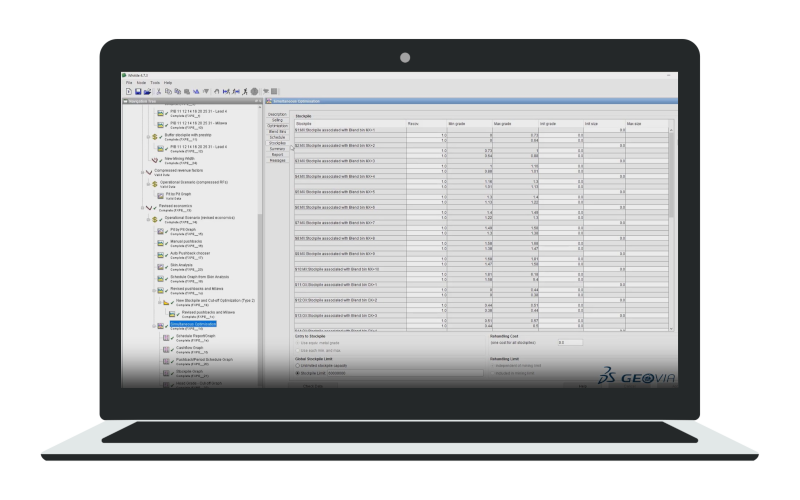This screenshot has width=800, height=500.
Task: Switch to the Report tab
Action: pos(277,155)
